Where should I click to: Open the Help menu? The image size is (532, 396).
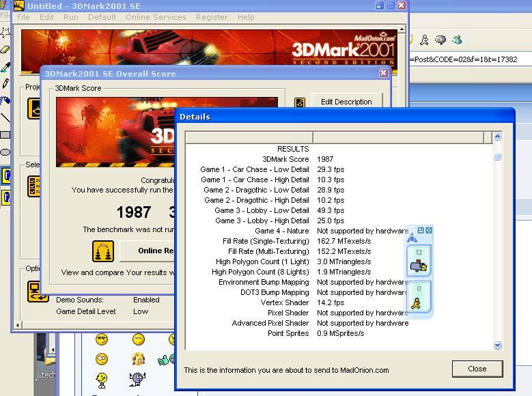pos(246,17)
